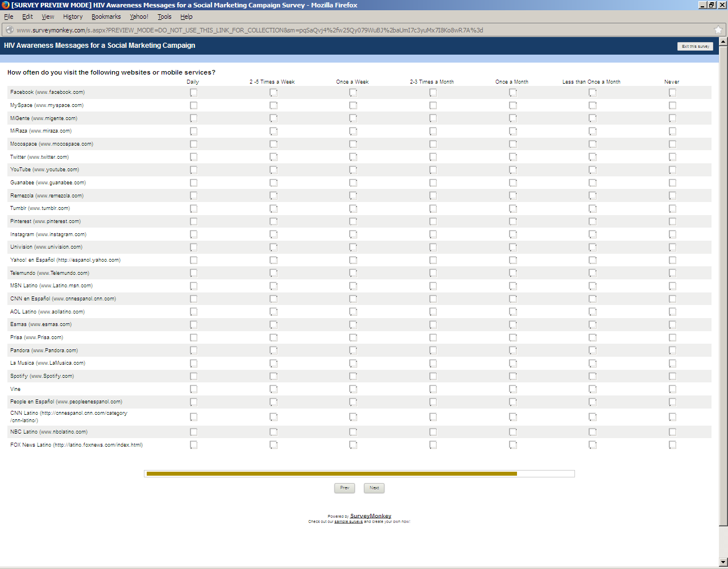Check Once a Month for Prisa
Image resolution: width=728 pixels, height=569 pixels.
pos(513,337)
